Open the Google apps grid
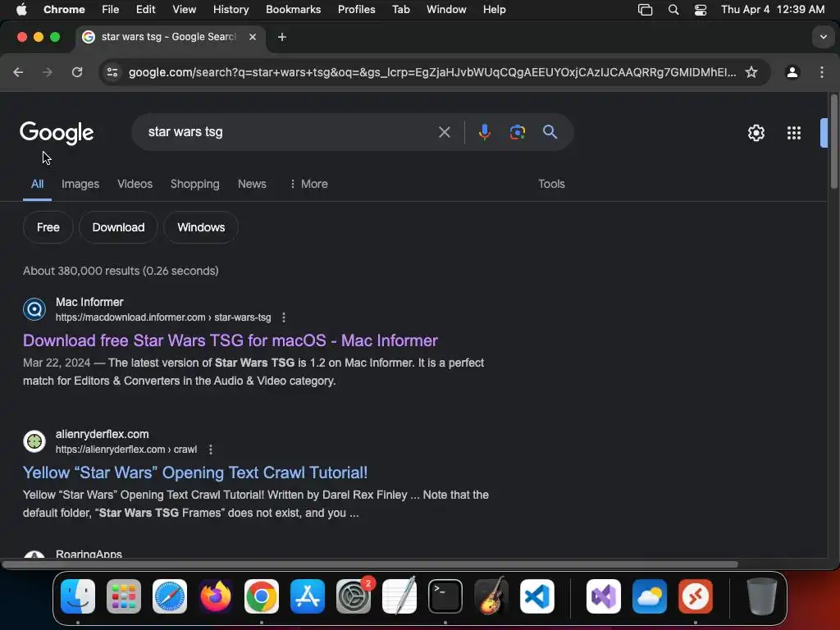The image size is (840, 630). [x=794, y=133]
